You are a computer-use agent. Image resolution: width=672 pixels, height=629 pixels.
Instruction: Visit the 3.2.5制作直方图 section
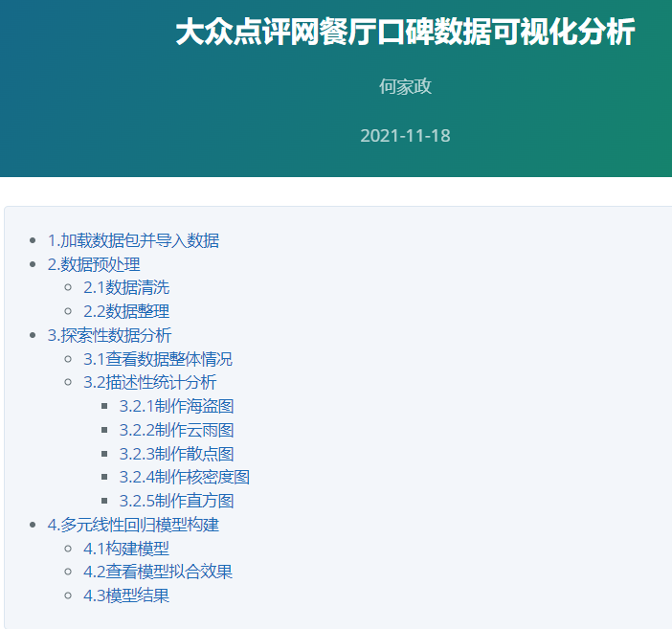click(176, 501)
